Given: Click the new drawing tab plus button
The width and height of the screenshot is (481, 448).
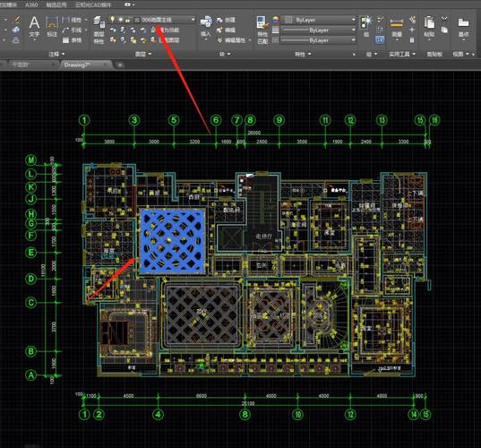Looking at the screenshot, I should coord(120,65).
